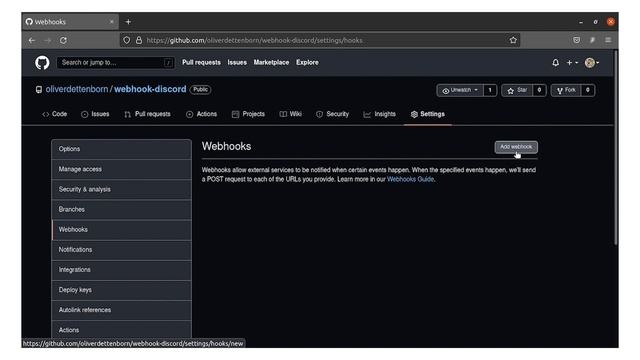Click the repository icon beside oliverdettenborn

point(39,90)
